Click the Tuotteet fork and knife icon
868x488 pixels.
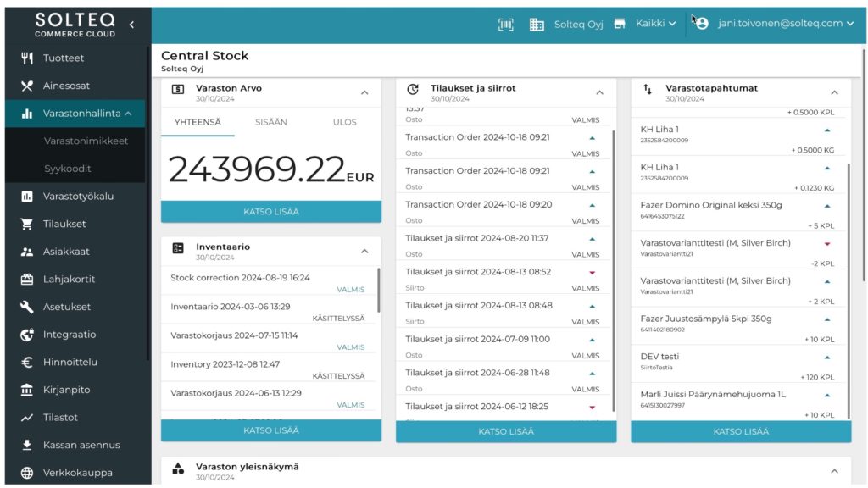click(26, 58)
